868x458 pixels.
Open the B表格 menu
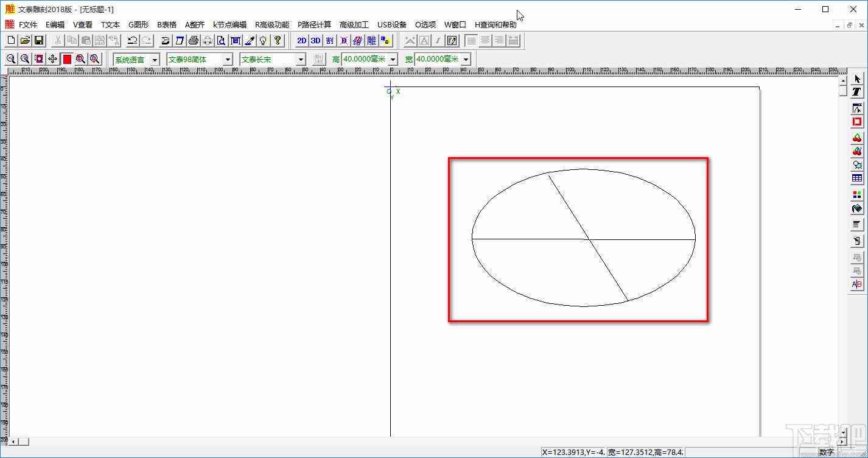click(x=167, y=25)
